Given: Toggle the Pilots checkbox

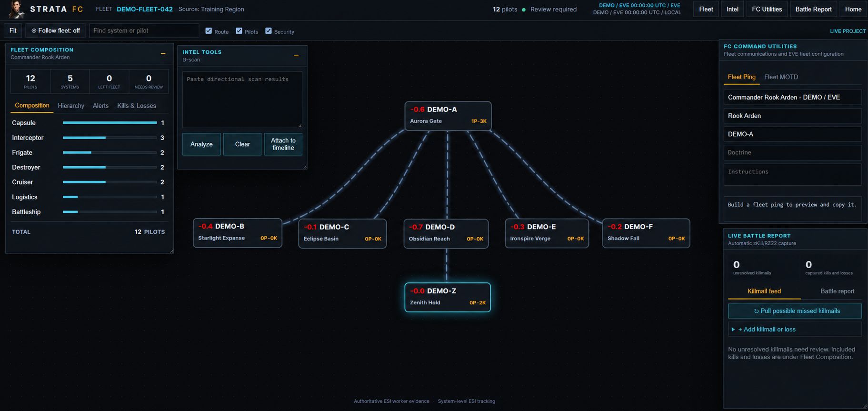Looking at the screenshot, I should click(x=239, y=31).
